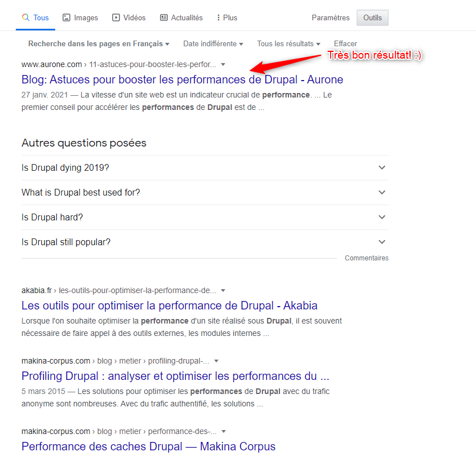476x456 pixels.
Task: Expand 'Is Drupal still popular?' question
Action: coord(205,242)
